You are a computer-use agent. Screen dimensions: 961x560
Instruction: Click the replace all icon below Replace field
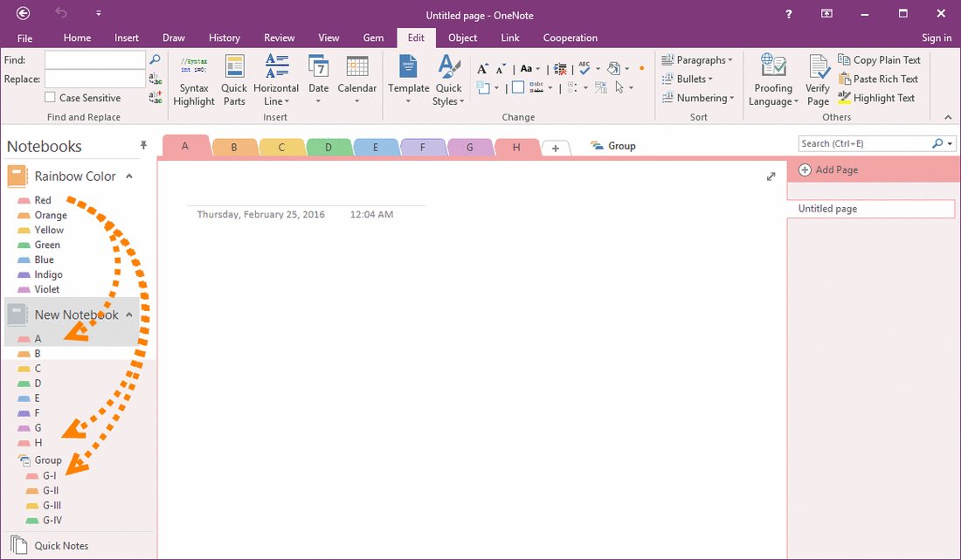point(155,97)
